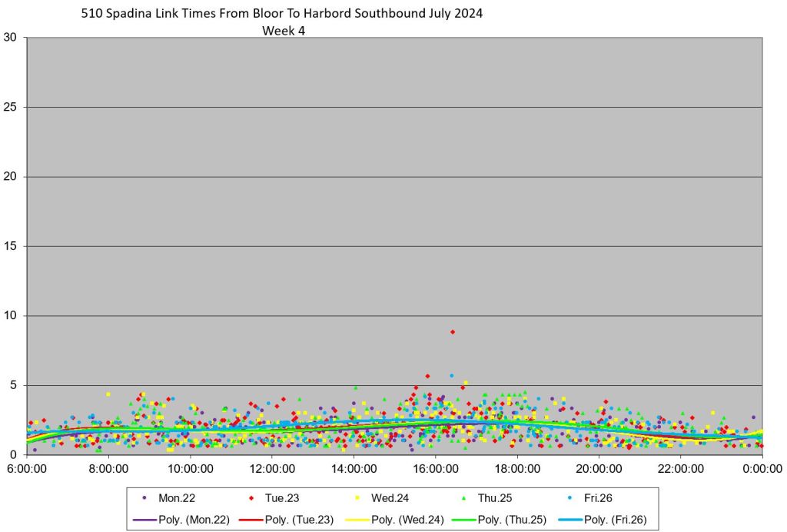Click the red Poly. (Tue.23) line sample

pos(250,520)
